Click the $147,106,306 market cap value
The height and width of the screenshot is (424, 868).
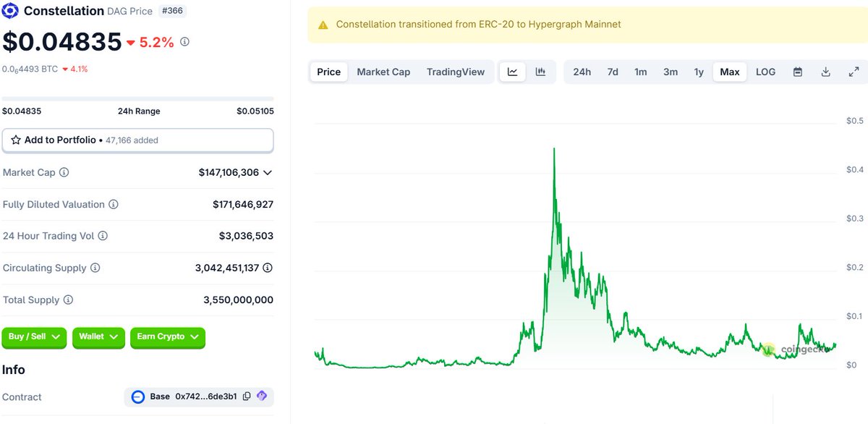[229, 172]
